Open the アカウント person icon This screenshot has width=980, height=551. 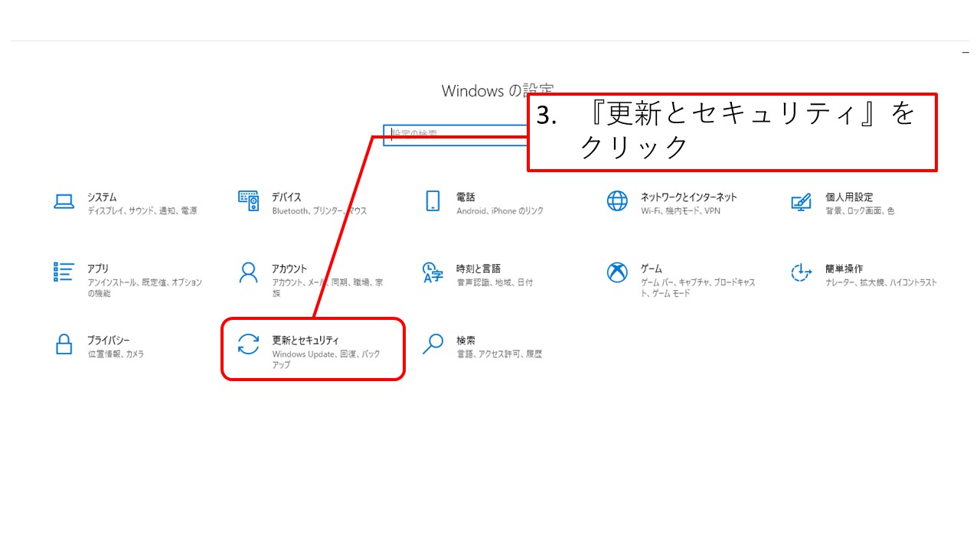coord(248,272)
